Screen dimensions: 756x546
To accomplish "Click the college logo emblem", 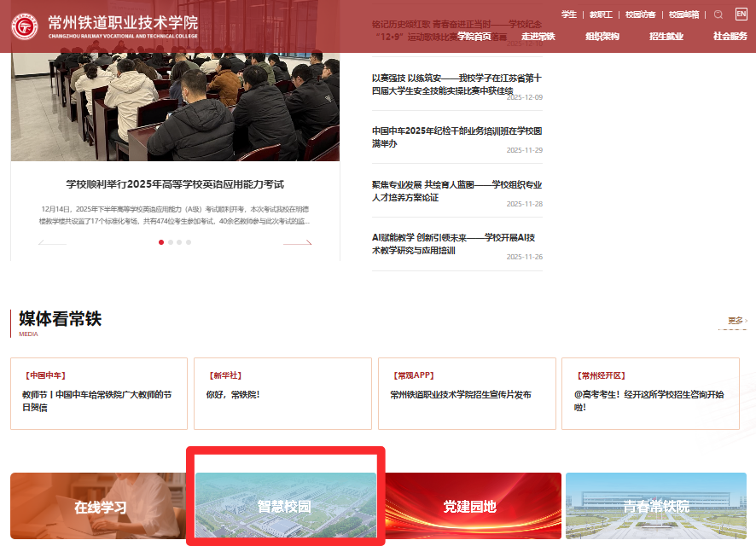I will tap(25, 26).
